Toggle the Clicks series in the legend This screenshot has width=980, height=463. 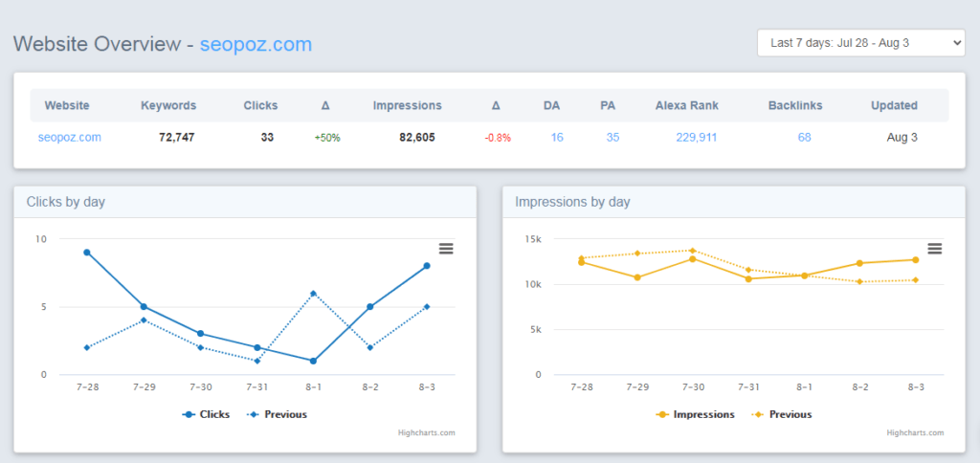(206, 414)
